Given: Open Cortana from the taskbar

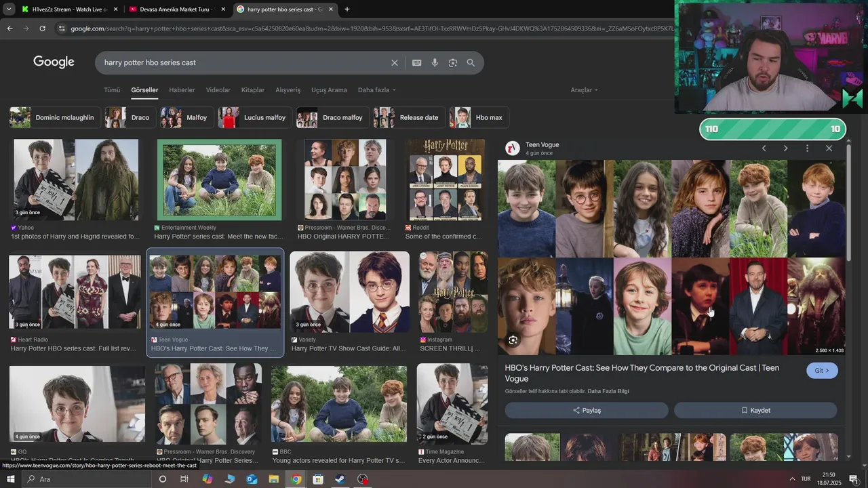Looking at the screenshot, I should tap(162, 479).
